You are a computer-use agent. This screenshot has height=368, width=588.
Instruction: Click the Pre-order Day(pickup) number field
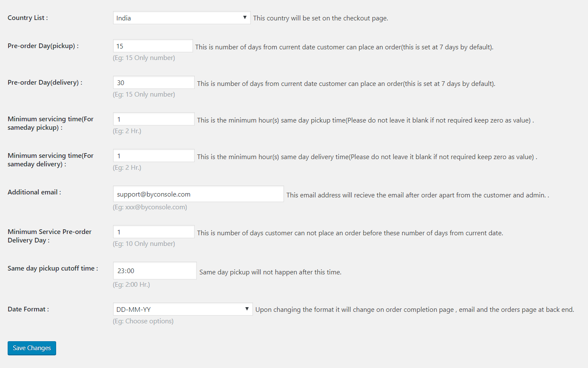(x=153, y=46)
